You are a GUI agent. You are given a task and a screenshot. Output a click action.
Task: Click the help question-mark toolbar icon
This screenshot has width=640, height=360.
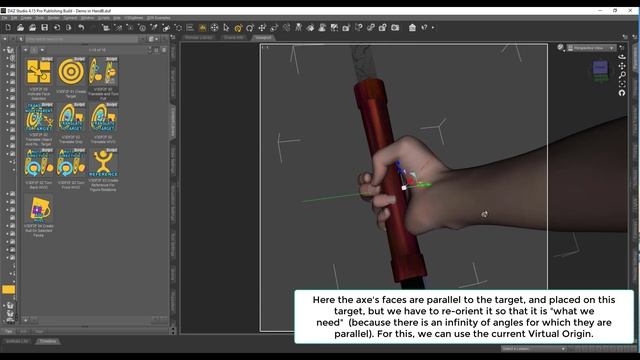[424, 27]
